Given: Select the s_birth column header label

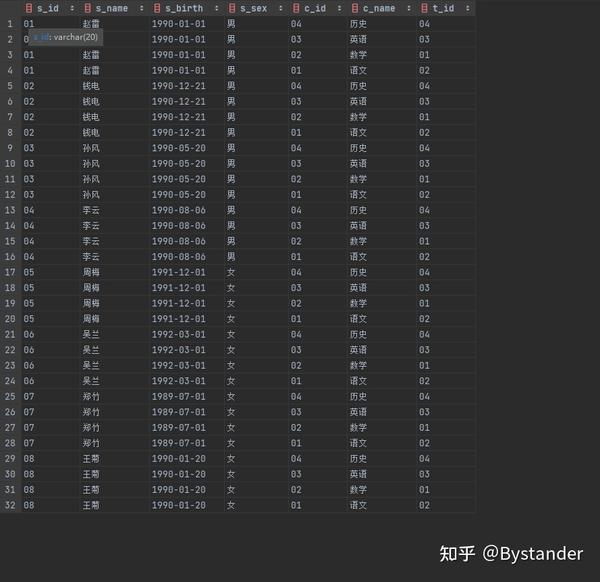Looking at the screenshot, I should (x=184, y=8).
